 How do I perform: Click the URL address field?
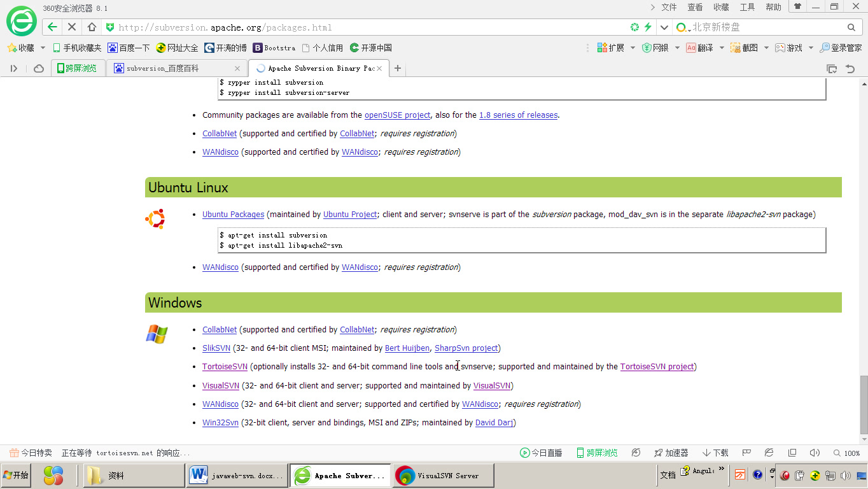click(369, 27)
